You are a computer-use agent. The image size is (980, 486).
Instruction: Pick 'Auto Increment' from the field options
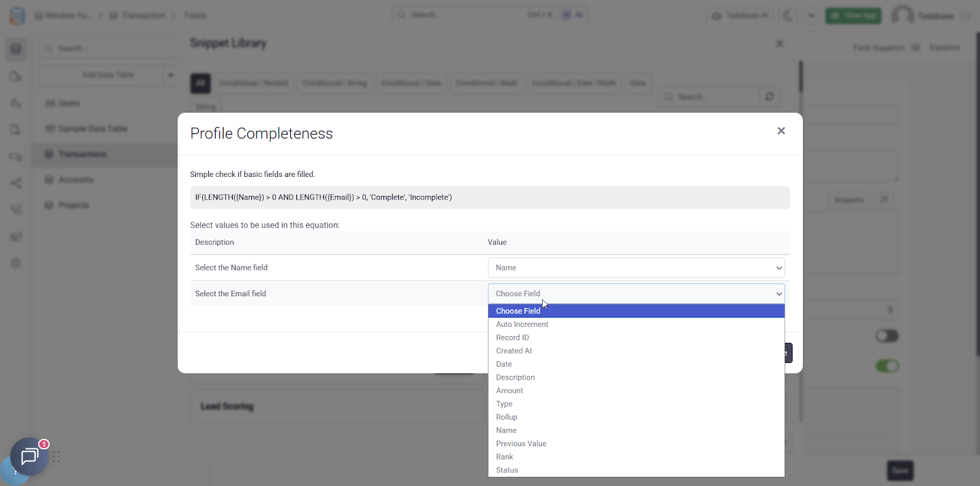[522, 324]
